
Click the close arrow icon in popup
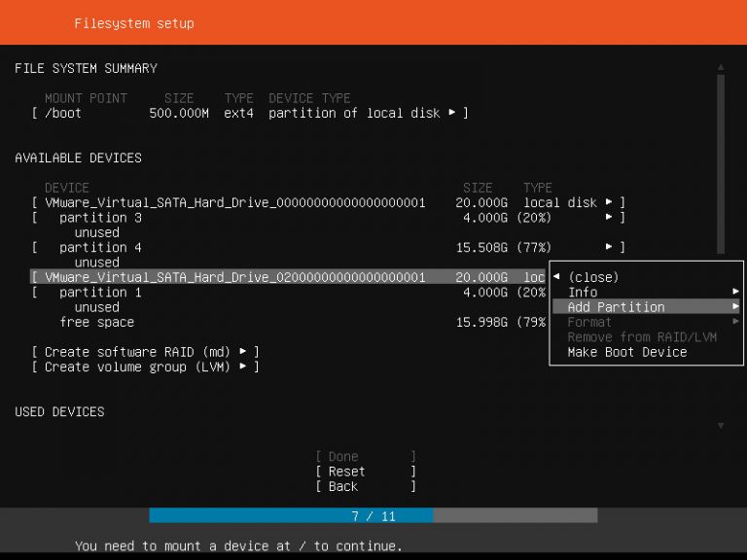tap(556, 277)
